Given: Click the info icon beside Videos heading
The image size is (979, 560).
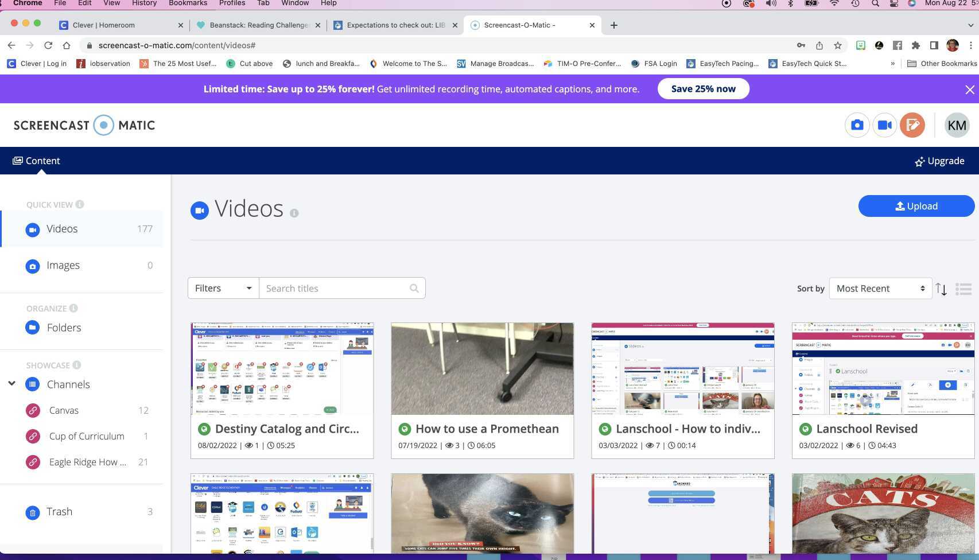Looking at the screenshot, I should point(294,213).
